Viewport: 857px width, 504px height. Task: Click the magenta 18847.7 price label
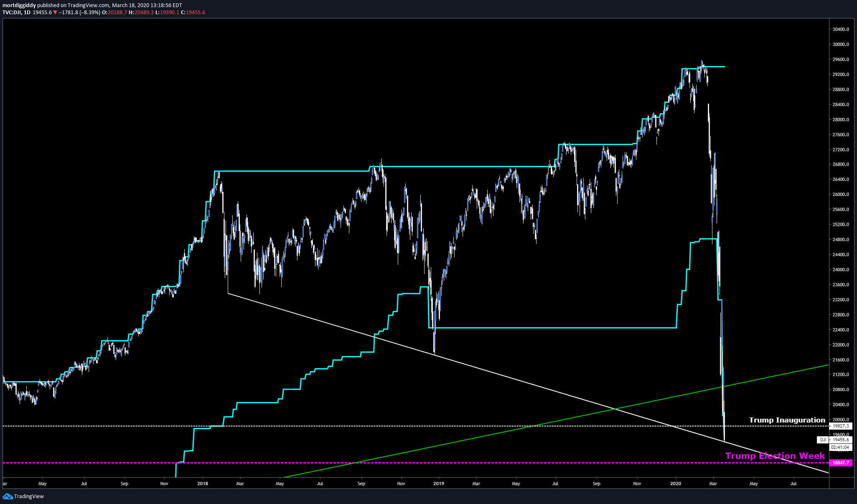coord(840,463)
